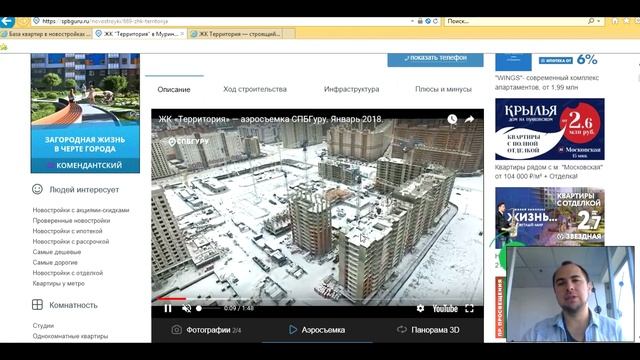The width and height of the screenshot is (640, 360).
Task: Click the Share arrow on the video
Action: [469, 119]
